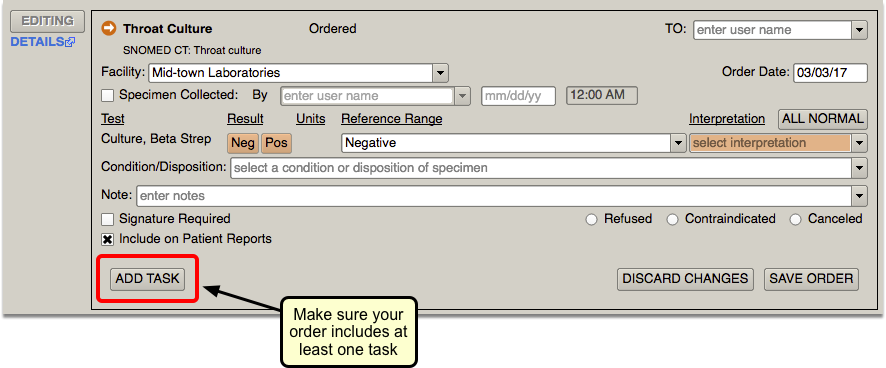The width and height of the screenshot is (886, 368).
Task: Click the Condition/Disposition field
Action: pos(541,168)
